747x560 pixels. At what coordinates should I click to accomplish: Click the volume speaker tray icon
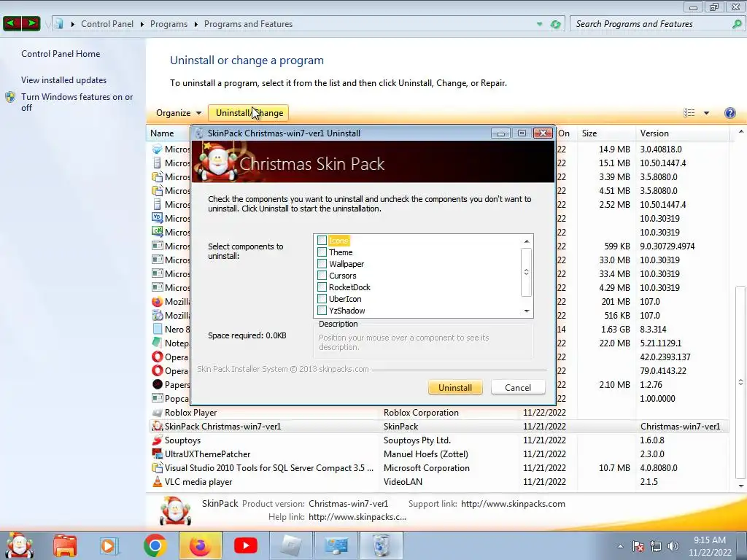click(x=673, y=546)
